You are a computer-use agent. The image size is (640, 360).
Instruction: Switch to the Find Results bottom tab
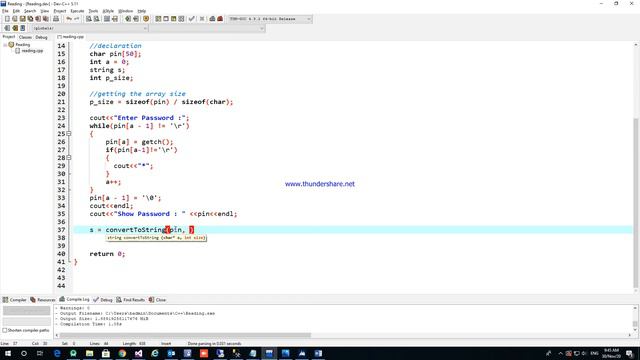click(130, 300)
